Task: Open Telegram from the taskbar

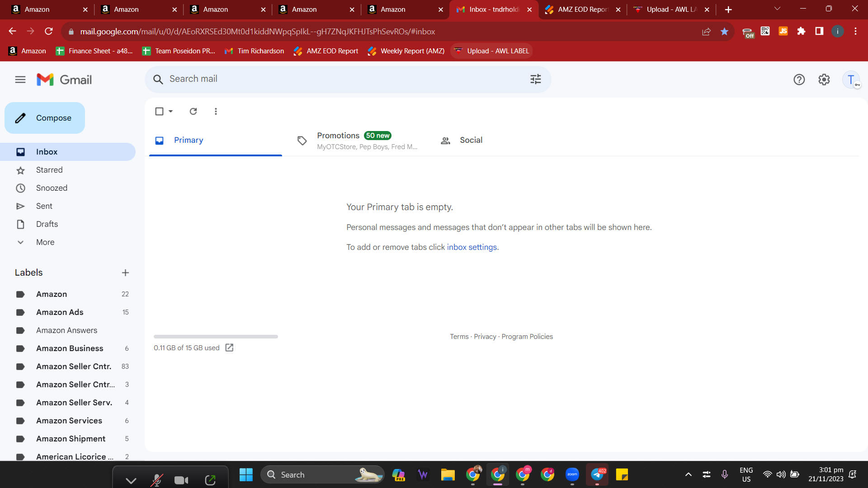Action: pyautogui.click(x=597, y=475)
